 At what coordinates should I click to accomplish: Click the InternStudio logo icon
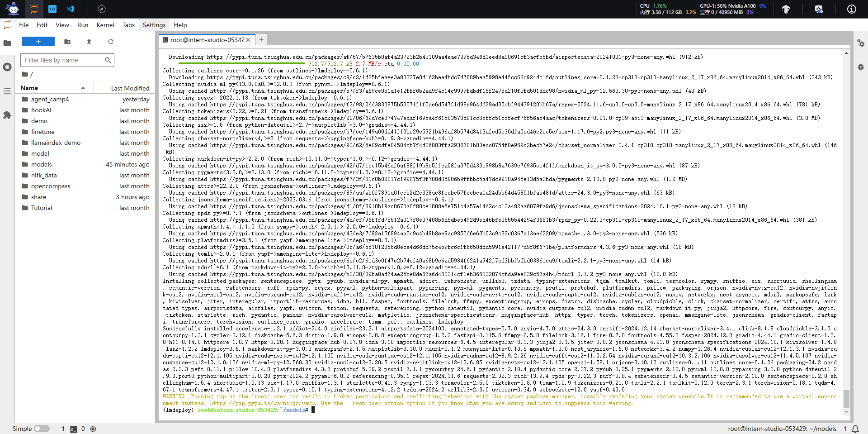click(13, 9)
